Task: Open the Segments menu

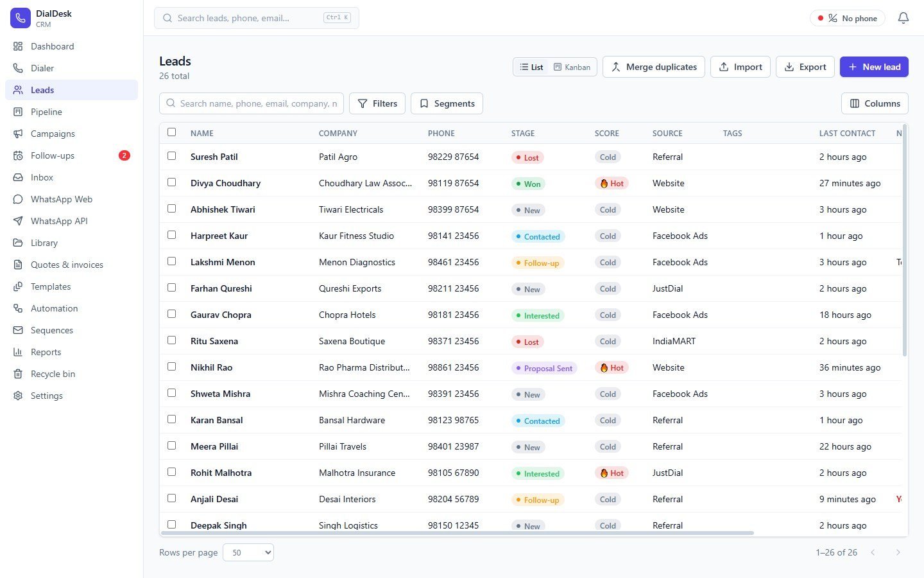Action: click(447, 103)
